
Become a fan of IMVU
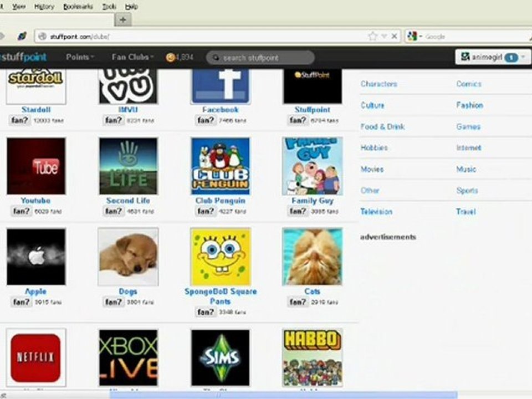pyautogui.click(x=114, y=120)
